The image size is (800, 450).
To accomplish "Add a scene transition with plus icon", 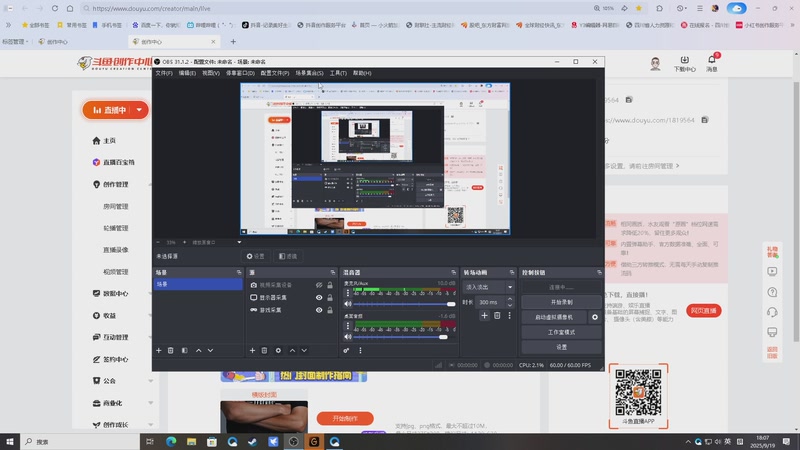I will pos(484,316).
